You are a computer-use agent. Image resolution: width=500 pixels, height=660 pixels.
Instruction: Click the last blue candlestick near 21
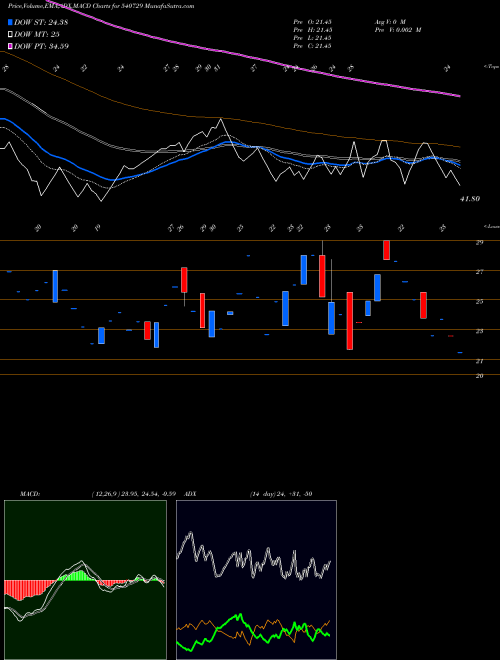pyautogui.click(x=460, y=352)
